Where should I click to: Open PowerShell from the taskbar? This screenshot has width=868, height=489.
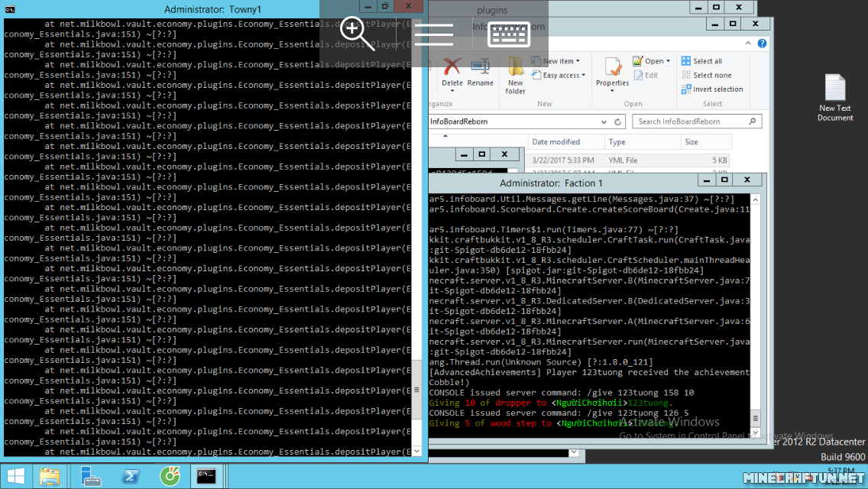(x=131, y=477)
